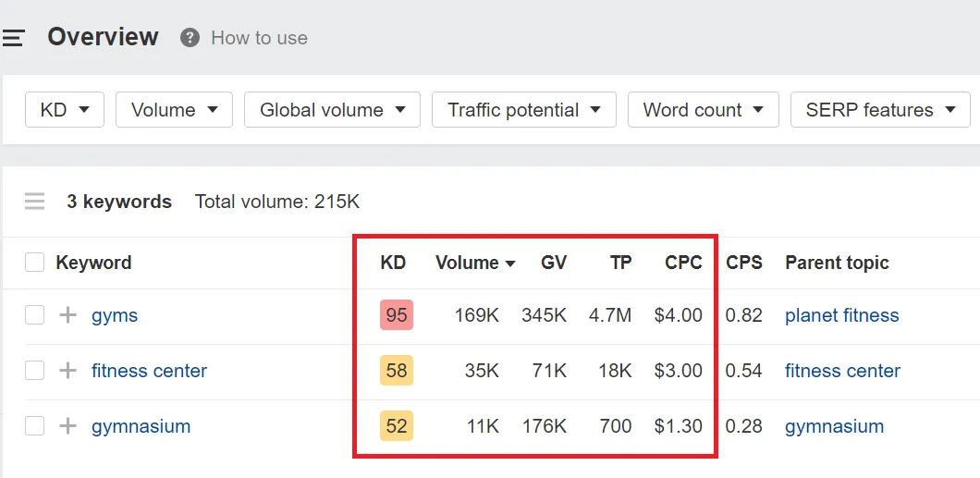The height and width of the screenshot is (478, 980).
Task: Click the question mark help icon
Action: click(x=190, y=38)
